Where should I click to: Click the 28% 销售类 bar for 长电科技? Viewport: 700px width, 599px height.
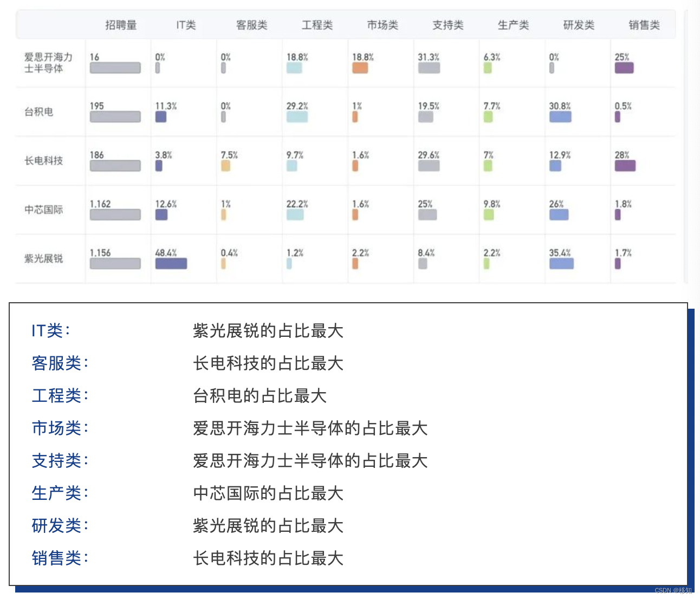625,166
